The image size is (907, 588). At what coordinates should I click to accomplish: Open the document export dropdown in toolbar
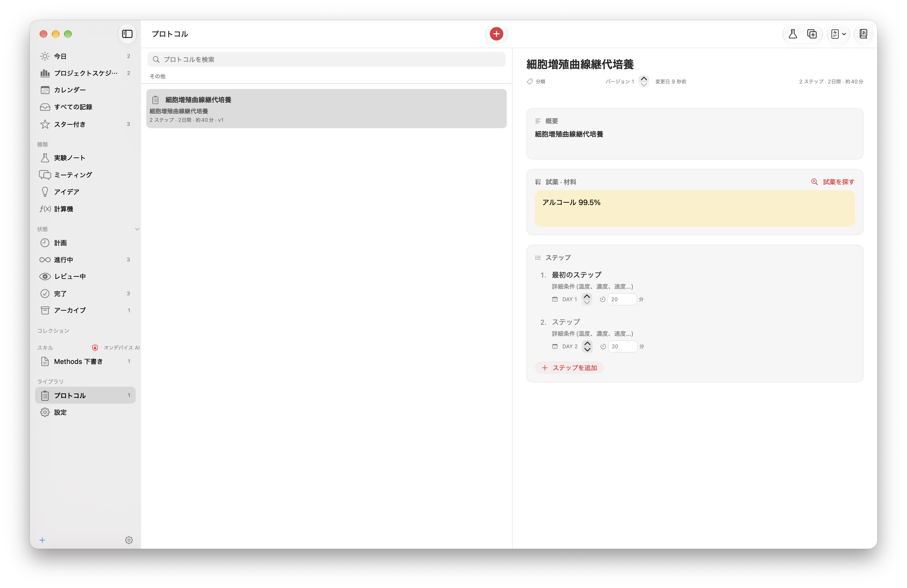click(x=838, y=34)
